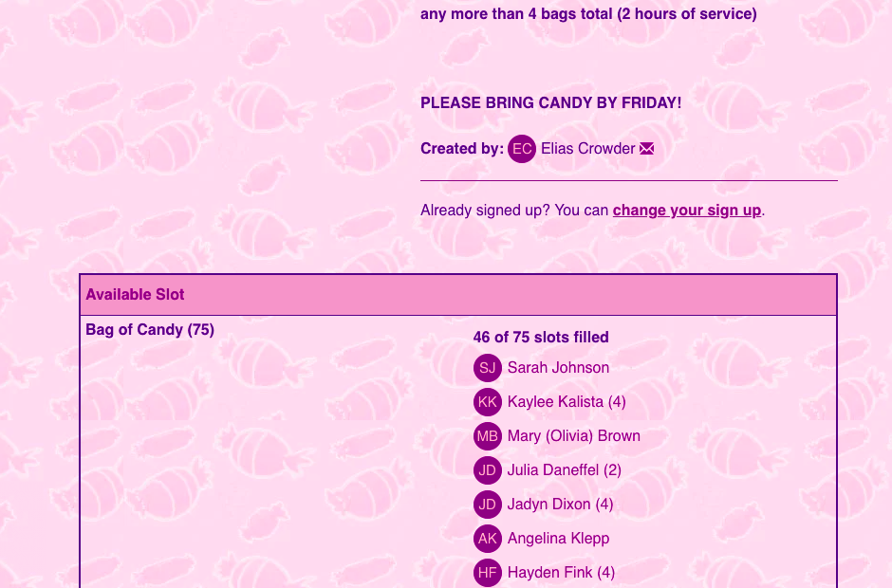Click the JD avatar beside Julia Daneffel

[488, 470]
